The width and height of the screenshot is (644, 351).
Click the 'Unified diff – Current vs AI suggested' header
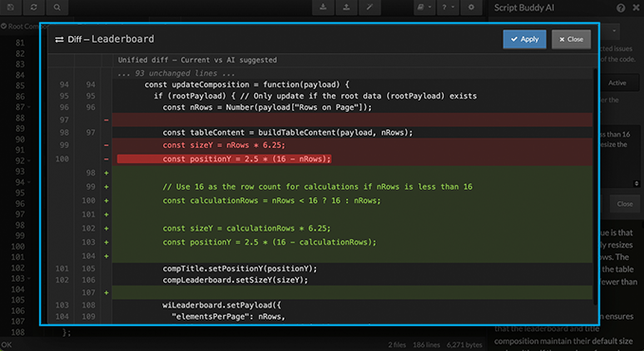197,60
